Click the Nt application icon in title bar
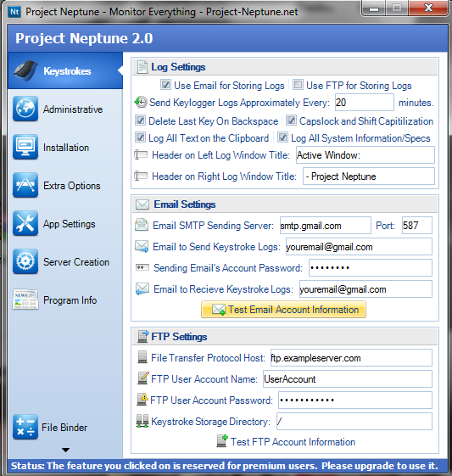This screenshot has height=476, width=452. click(x=14, y=12)
